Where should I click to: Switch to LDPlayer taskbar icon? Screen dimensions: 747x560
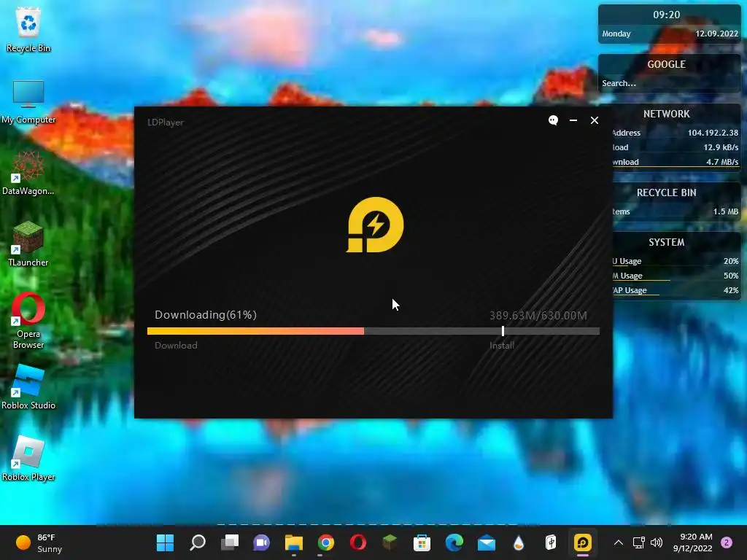tap(583, 542)
